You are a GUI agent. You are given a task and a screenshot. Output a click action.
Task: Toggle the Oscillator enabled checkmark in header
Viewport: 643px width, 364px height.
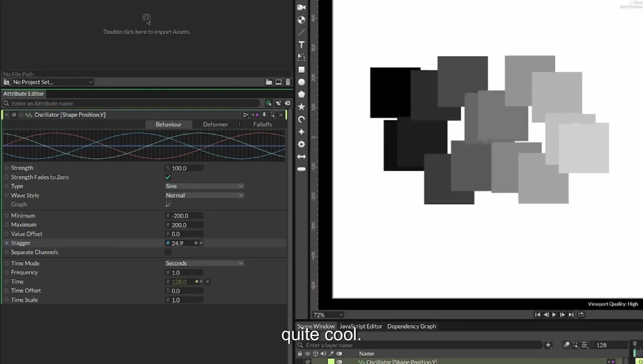click(x=14, y=115)
